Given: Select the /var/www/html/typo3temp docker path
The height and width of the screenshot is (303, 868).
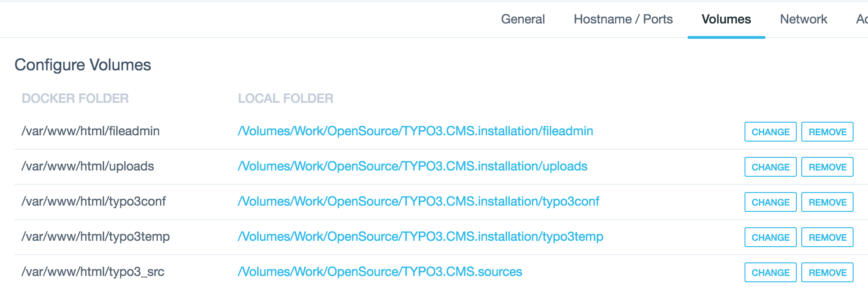Looking at the screenshot, I should [96, 236].
